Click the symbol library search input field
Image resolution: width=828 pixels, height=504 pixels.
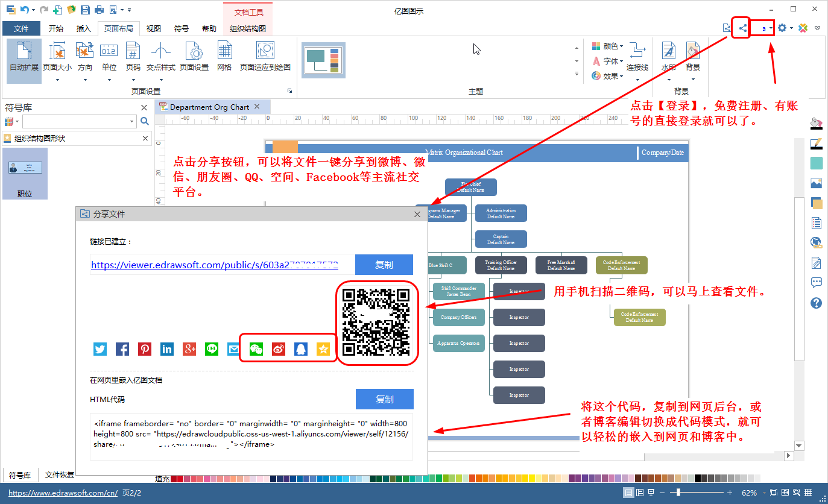pos(79,121)
